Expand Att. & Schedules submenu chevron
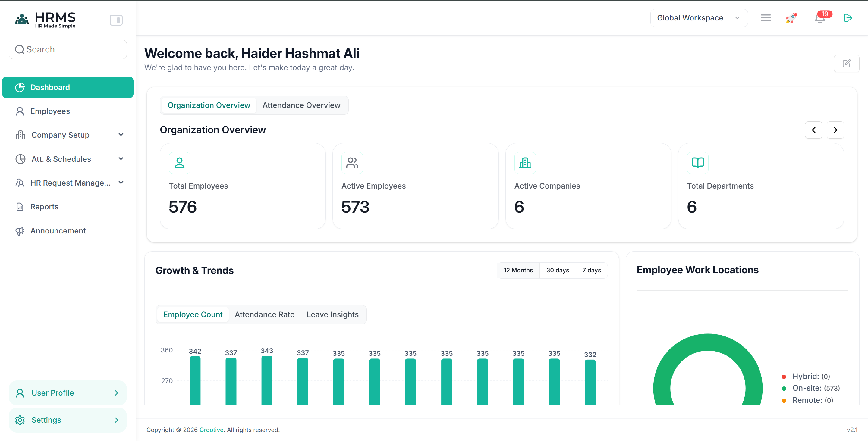868x441 pixels. coord(121,159)
